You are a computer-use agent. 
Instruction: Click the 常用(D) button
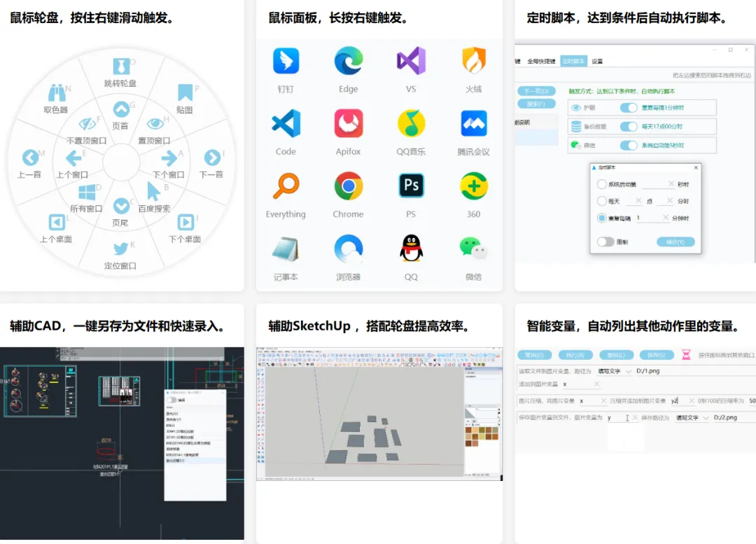[534, 355]
